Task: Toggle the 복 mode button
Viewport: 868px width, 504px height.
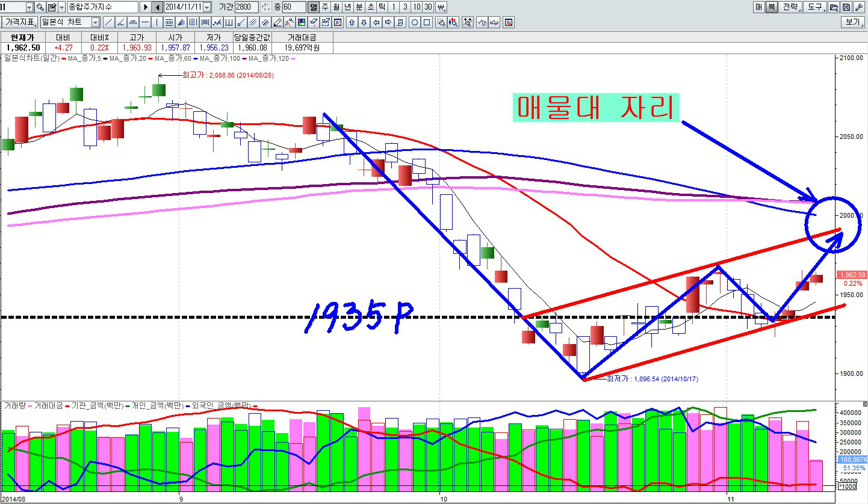Action: tap(771, 7)
